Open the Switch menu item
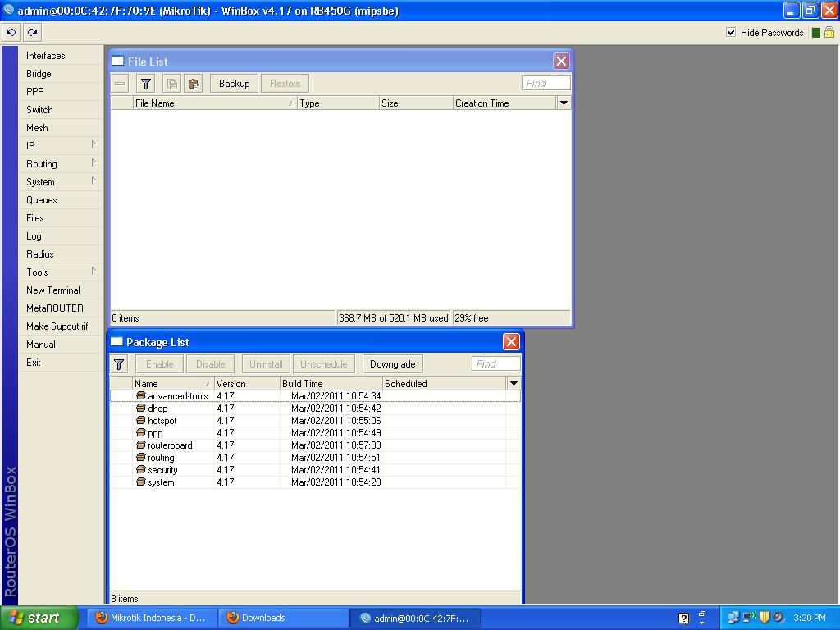 click(61, 110)
